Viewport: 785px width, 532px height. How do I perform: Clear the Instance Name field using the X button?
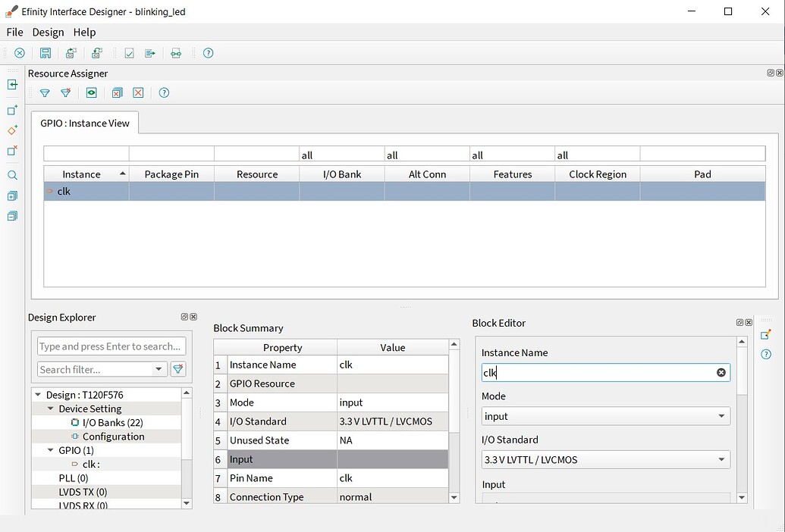point(721,372)
